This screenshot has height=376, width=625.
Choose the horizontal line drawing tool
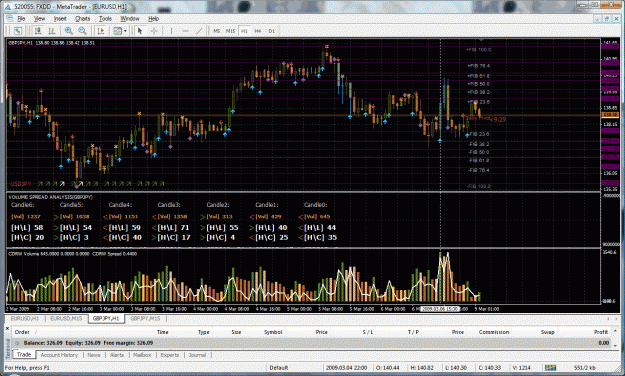(185, 31)
